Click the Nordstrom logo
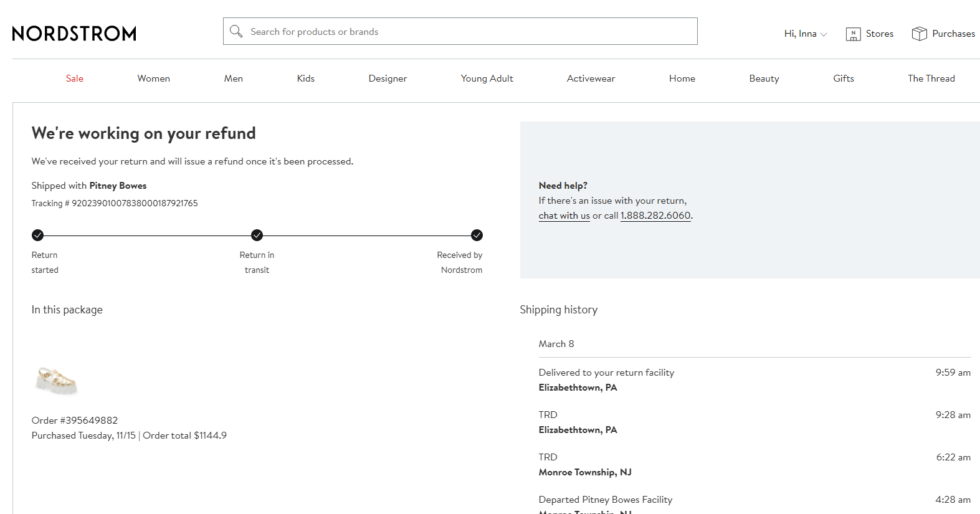980x514 pixels. click(x=74, y=34)
